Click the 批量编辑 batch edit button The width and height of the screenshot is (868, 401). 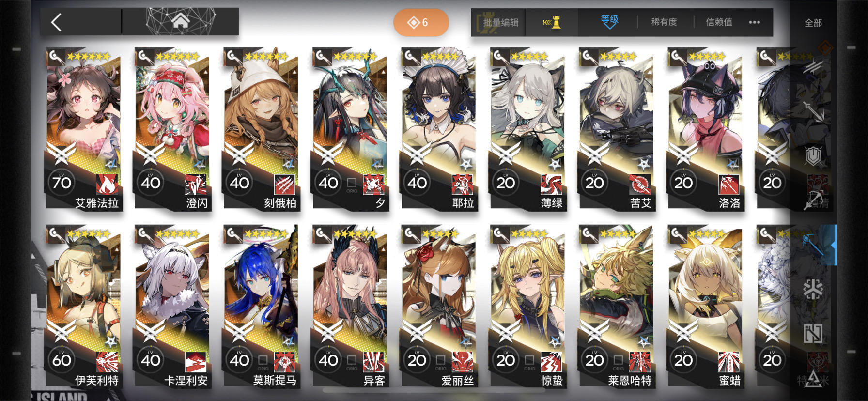coord(500,22)
